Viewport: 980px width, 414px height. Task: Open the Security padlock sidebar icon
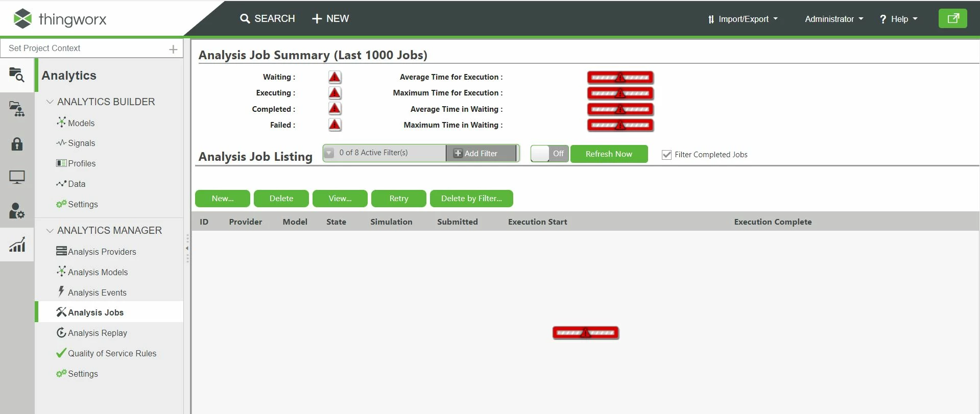(17, 143)
